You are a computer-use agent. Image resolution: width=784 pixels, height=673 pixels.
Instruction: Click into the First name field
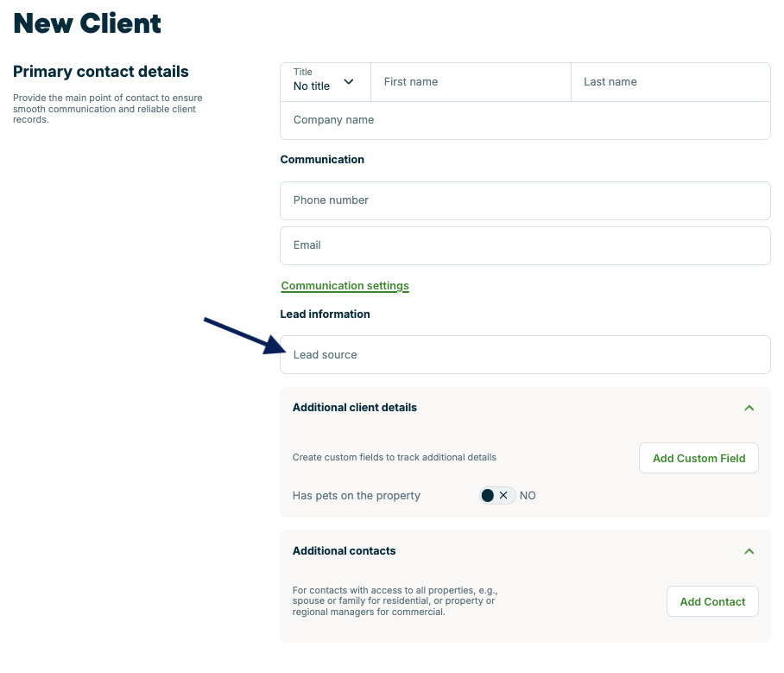(x=471, y=82)
